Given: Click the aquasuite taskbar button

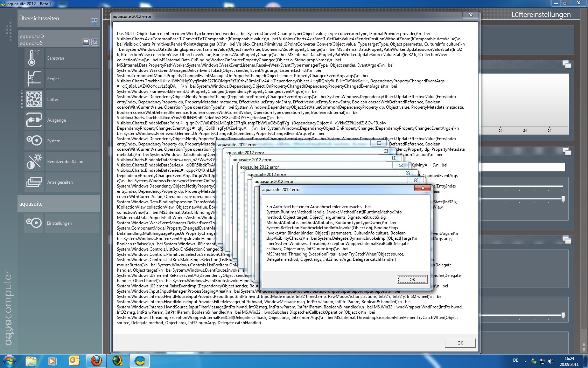Looking at the screenshot, I should point(140,361).
